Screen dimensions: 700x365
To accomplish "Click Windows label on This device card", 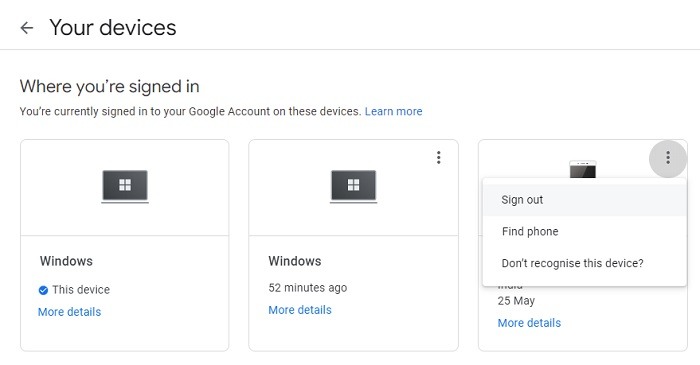I will point(66,261).
